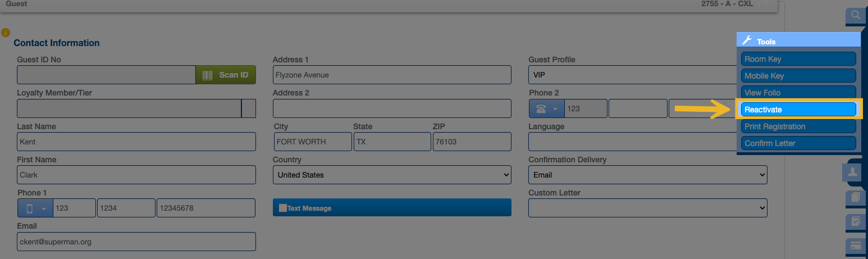Click the Scan ID barcode button

(x=226, y=75)
